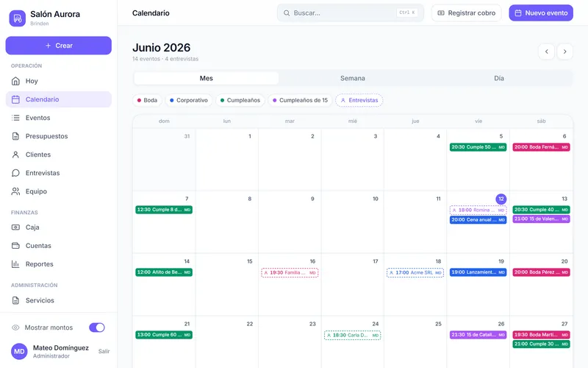The width and height of the screenshot is (588, 368).
Task: Click the Nuevo evento button
Action: click(541, 13)
